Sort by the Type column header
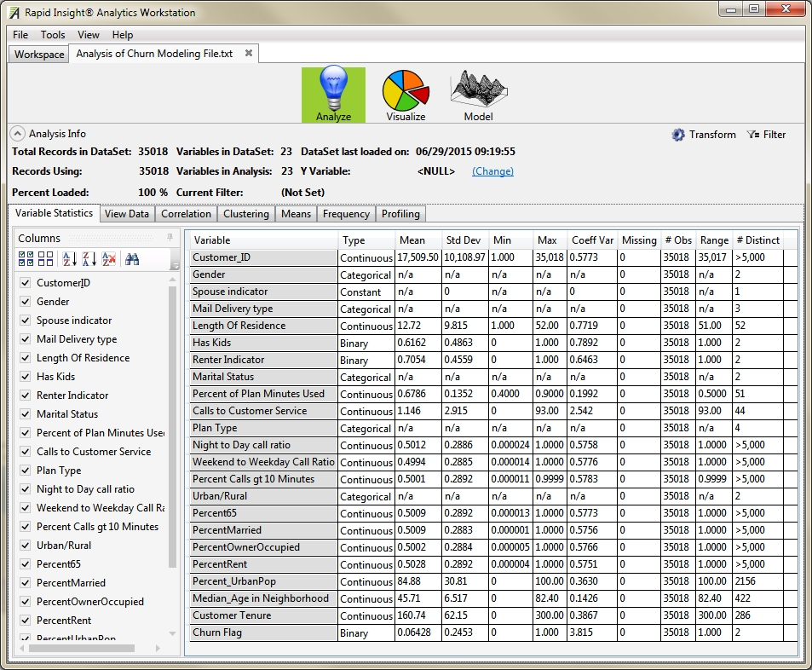 [x=366, y=240]
